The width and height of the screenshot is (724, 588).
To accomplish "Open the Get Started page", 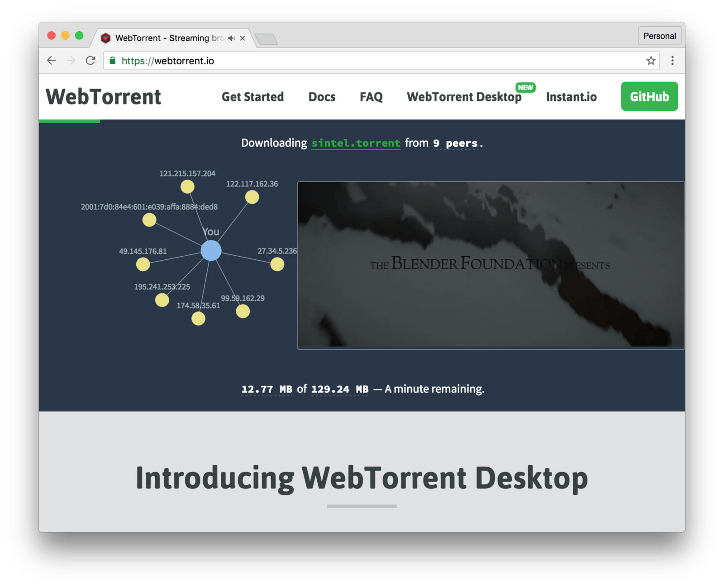I will click(252, 97).
